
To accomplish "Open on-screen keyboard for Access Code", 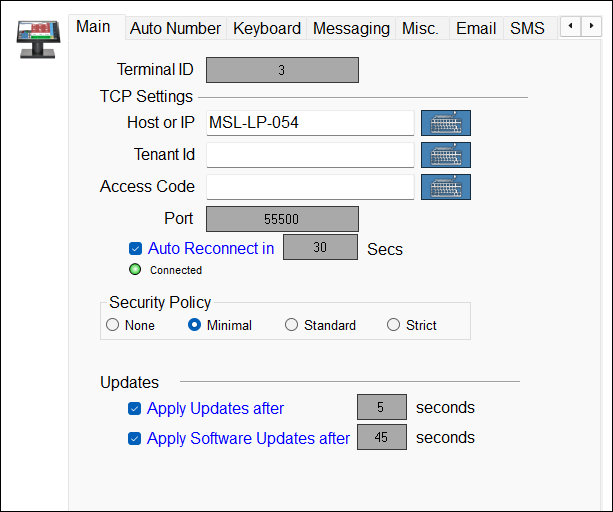I will click(x=445, y=187).
